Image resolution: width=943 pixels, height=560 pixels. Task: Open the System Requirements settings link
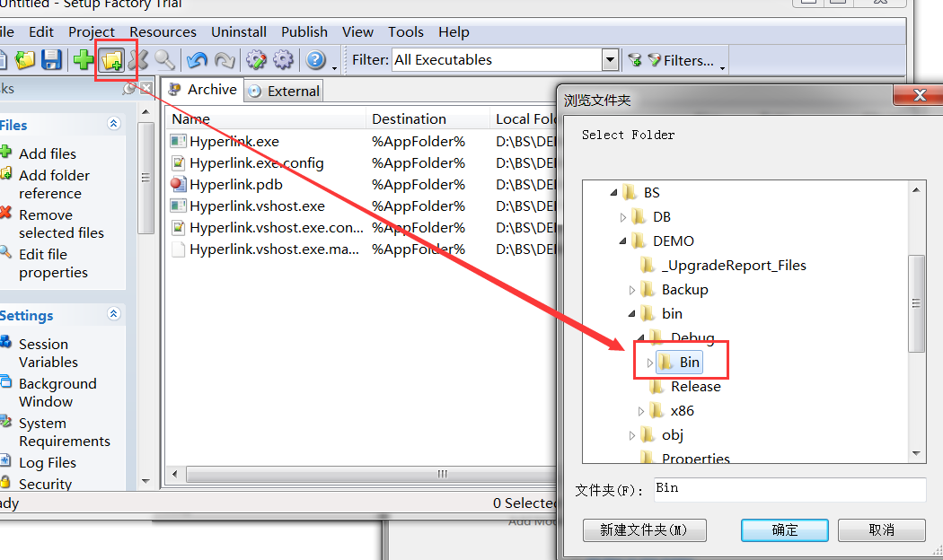tap(65, 432)
